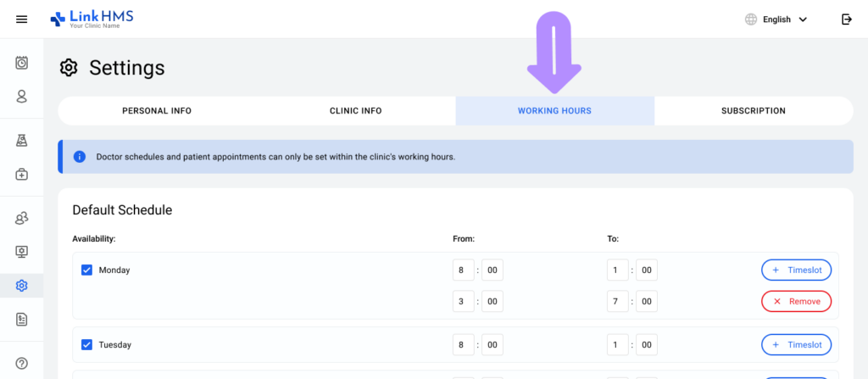Image resolution: width=868 pixels, height=379 pixels.
Task: Edit Monday second To hour field 7
Action: 618,302
